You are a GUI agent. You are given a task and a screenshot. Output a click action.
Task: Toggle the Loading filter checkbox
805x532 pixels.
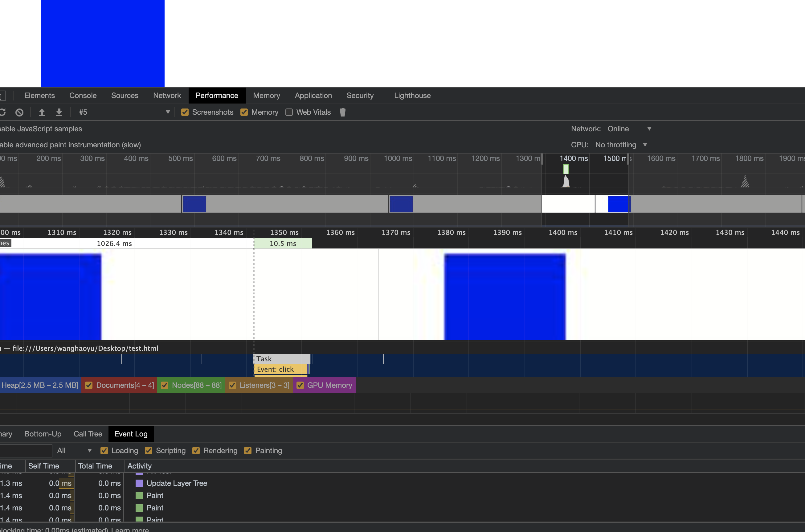[104, 451]
